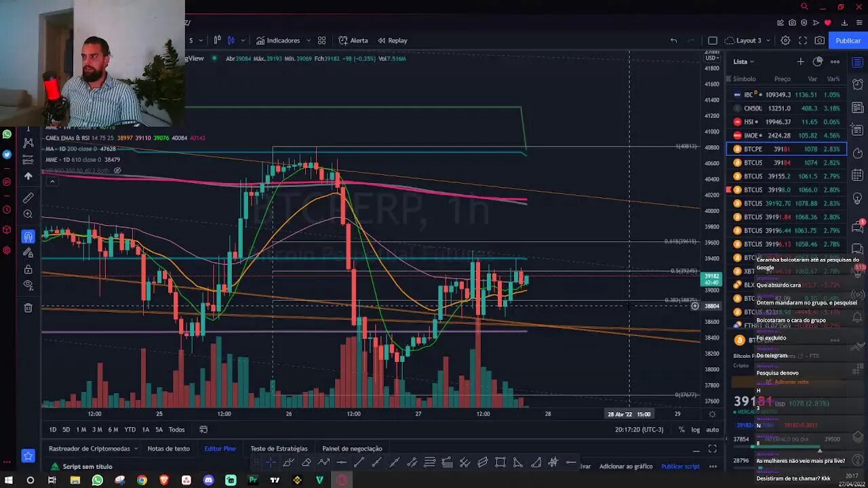The height and width of the screenshot is (488, 868).
Task: Open the watchlist more options menu
Action: [x=835, y=62]
